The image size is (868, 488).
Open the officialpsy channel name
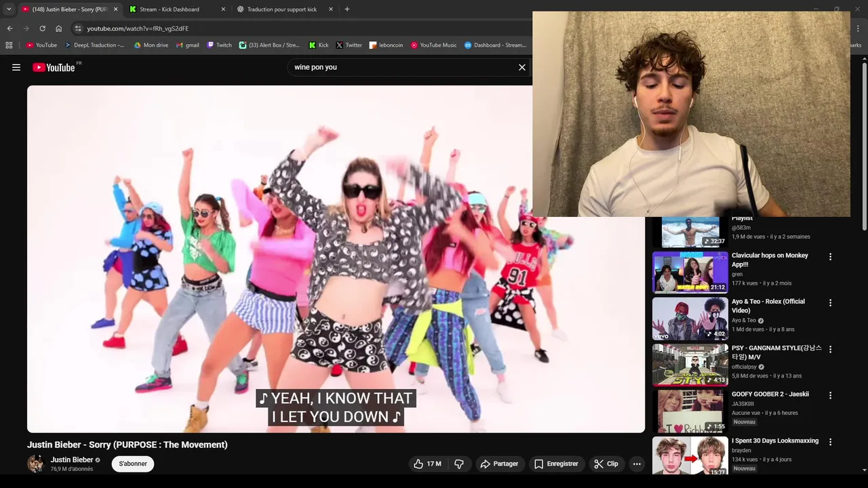744,367
